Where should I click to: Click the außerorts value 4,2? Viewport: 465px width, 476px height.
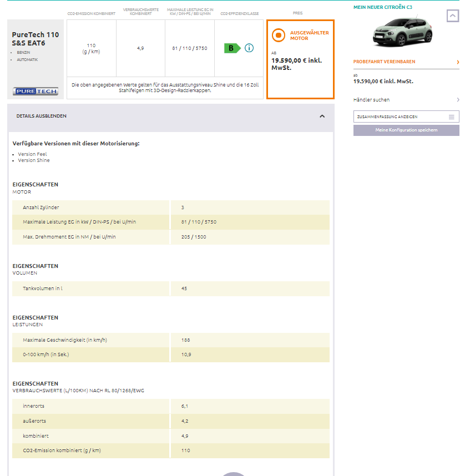[185, 421]
